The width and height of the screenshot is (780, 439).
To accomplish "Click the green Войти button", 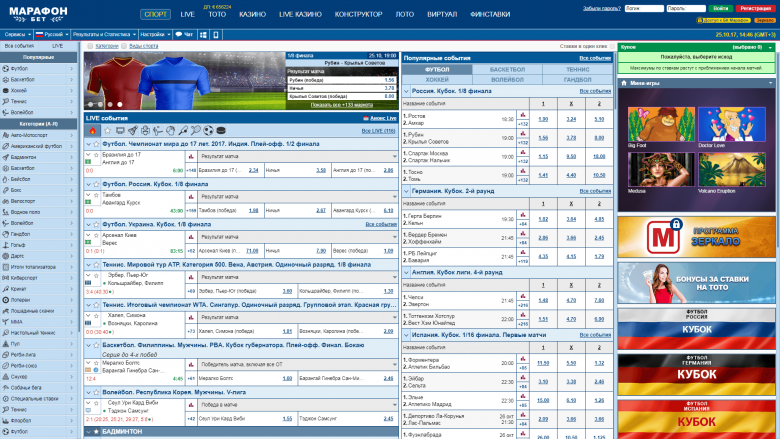I will click(721, 8).
